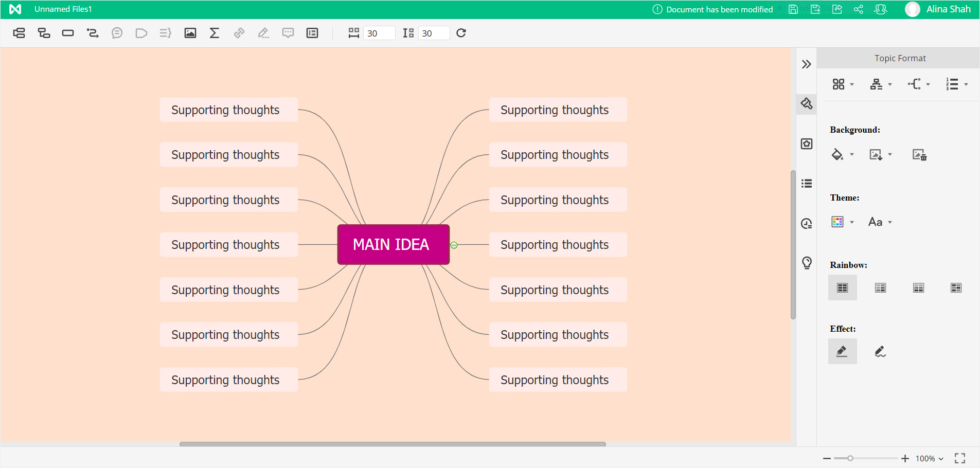Click the relationship line tool icon
The width and height of the screenshot is (980, 468).
click(93, 33)
